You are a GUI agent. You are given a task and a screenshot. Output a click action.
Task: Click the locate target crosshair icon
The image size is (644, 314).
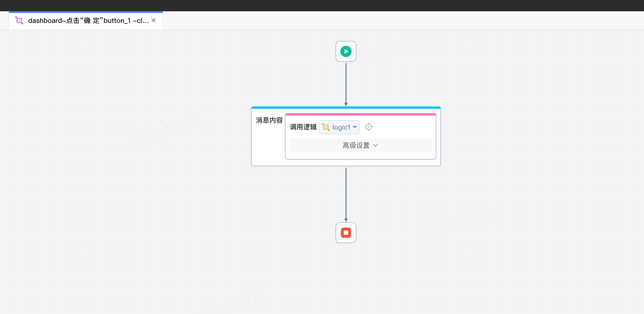[x=369, y=127]
